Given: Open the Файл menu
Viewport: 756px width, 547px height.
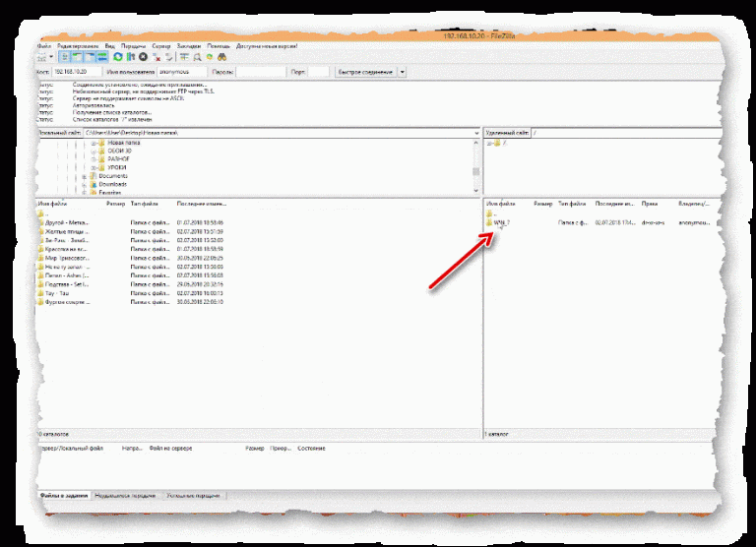Looking at the screenshot, I should pyautogui.click(x=44, y=46).
